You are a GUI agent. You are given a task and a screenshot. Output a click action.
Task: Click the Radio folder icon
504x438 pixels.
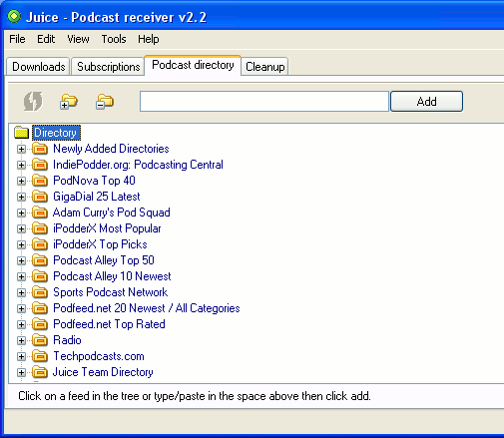point(40,340)
